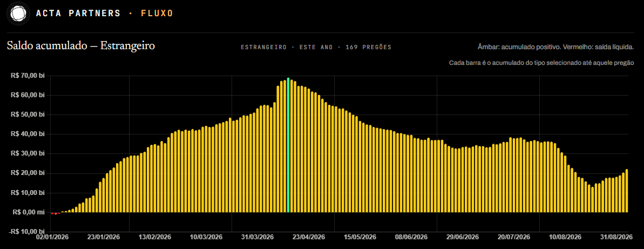Click the 'Saldo acumulado — Estrangeiro' chart title
This screenshot has width=644, height=249.
(x=81, y=45)
